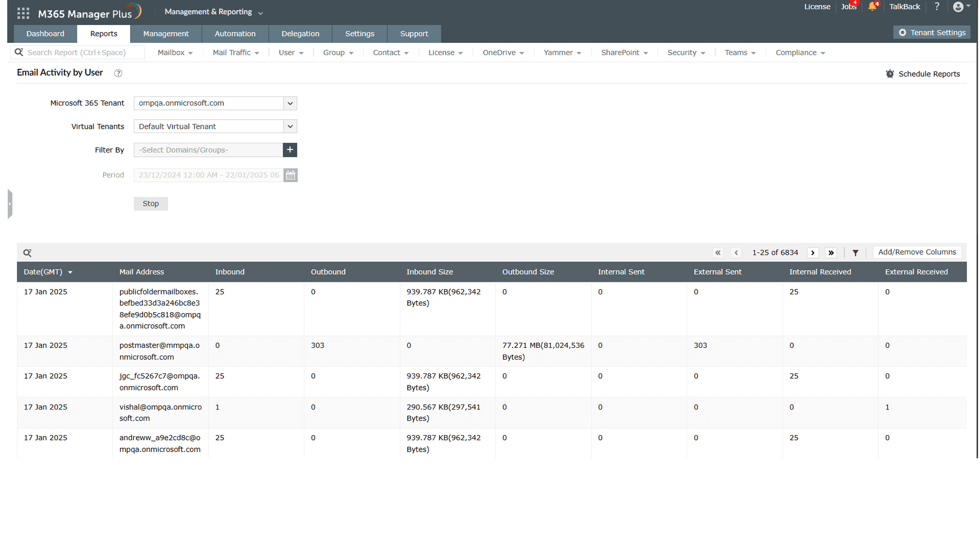The image size is (980, 535).
Task: Open the Security reports dropdown
Action: (x=686, y=53)
